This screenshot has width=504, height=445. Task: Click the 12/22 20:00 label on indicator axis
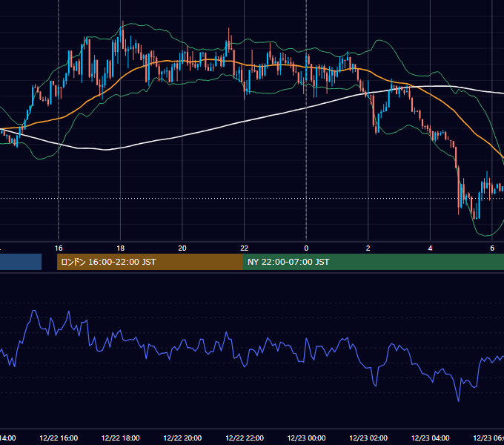point(182,438)
